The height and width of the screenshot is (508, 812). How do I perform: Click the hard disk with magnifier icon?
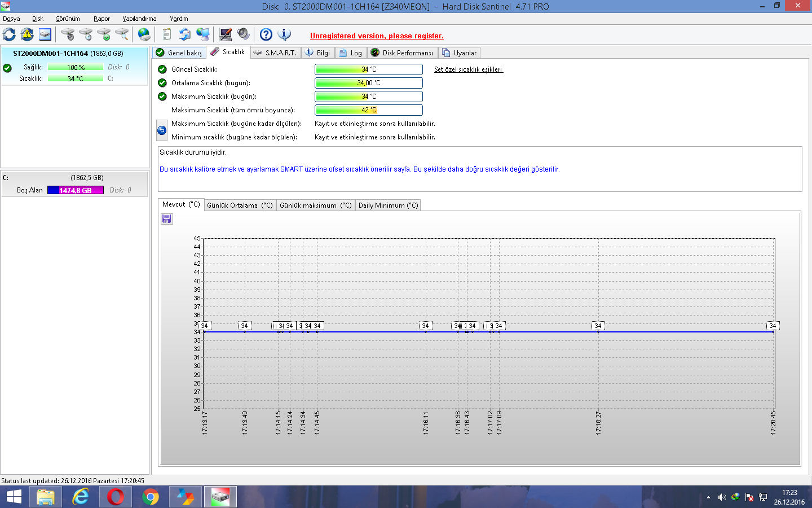click(x=122, y=34)
